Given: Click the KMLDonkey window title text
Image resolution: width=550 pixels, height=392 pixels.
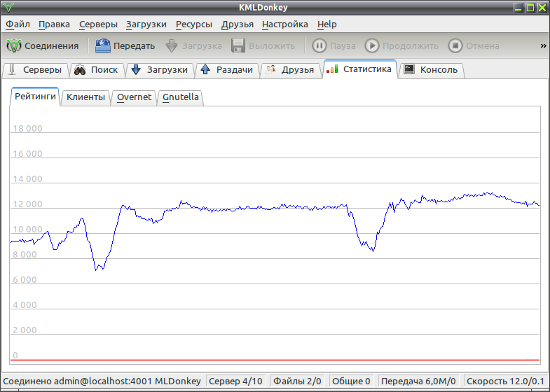Looking at the screenshot, I should click(x=263, y=8).
